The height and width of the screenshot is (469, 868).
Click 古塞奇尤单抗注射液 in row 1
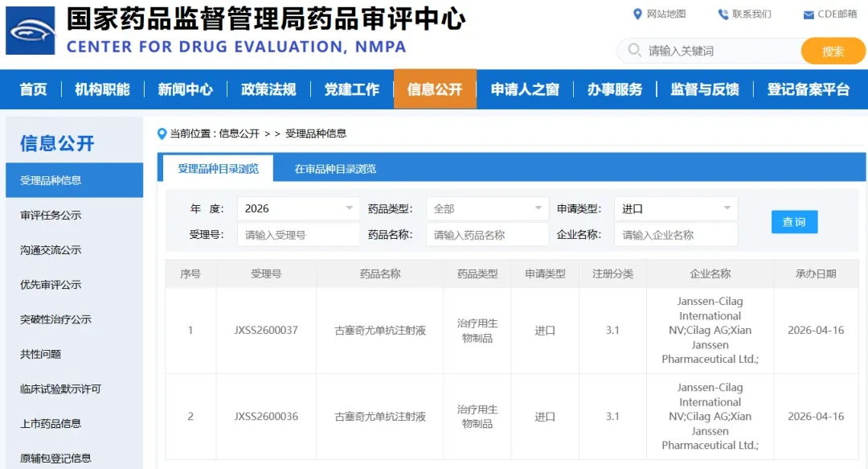point(380,331)
